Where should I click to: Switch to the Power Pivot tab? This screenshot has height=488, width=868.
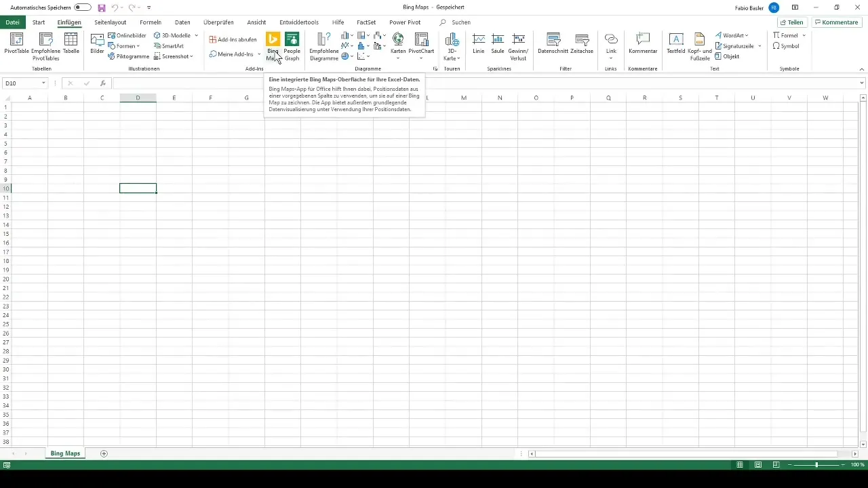[405, 22]
